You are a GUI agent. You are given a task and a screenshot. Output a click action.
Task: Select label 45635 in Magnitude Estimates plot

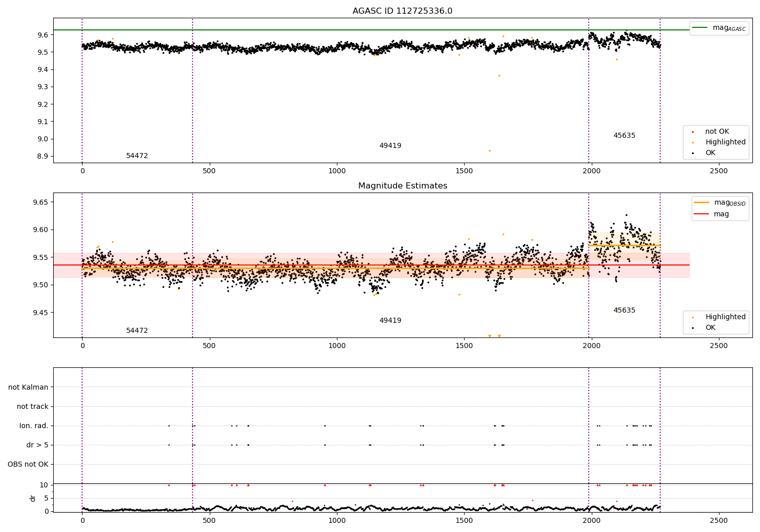click(624, 311)
